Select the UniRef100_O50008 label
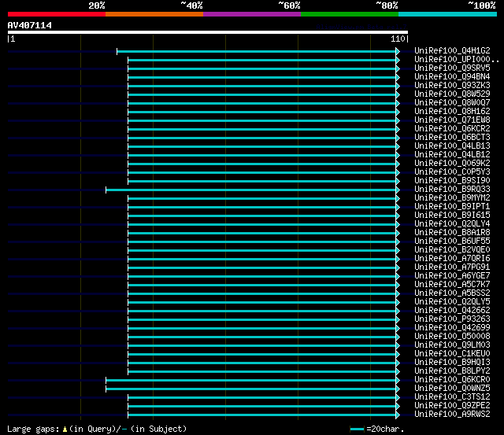The height and width of the screenshot is (435, 504). tap(452, 337)
